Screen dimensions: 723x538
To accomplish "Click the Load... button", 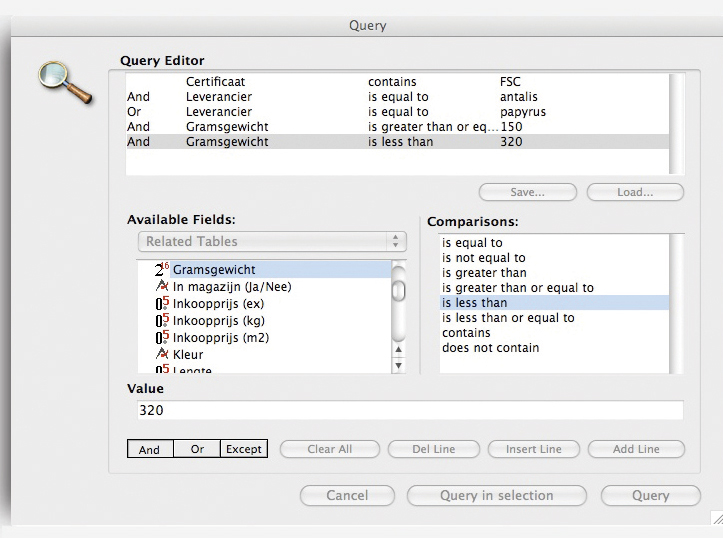I will [x=635, y=192].
